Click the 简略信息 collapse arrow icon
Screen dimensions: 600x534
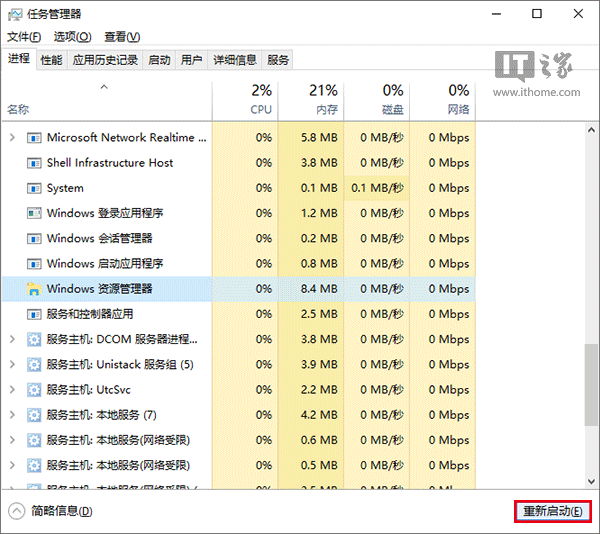pos(16,511)
